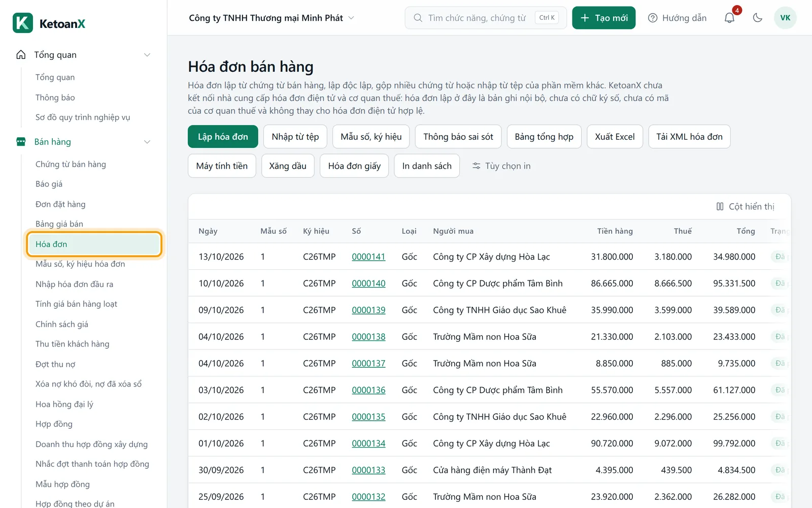
Task: Open invoice link 0000132
Action: pyautogui.click(x=368, y=497)
